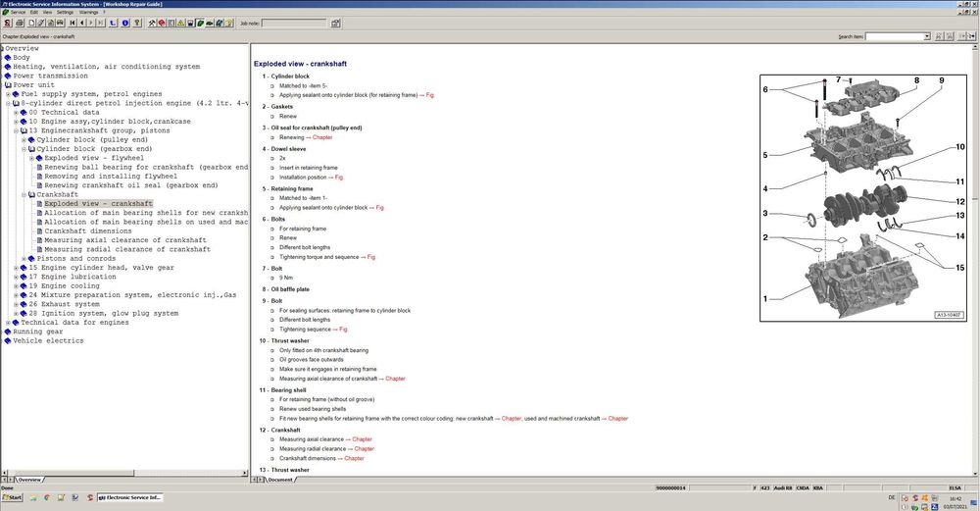Collapse 13 Engine crankshaft group, pistons node
The height and width of the screenshot is (511, 980).
[17, 130]
